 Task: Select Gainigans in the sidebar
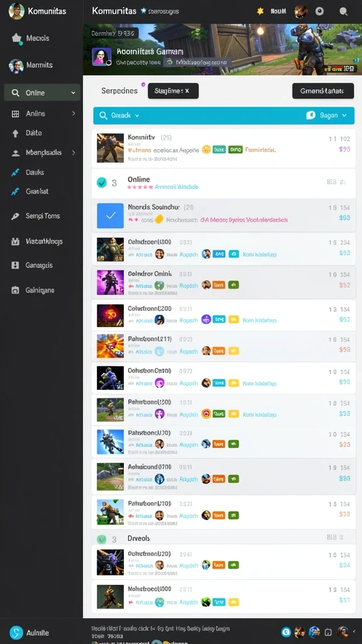click(40, 290)
